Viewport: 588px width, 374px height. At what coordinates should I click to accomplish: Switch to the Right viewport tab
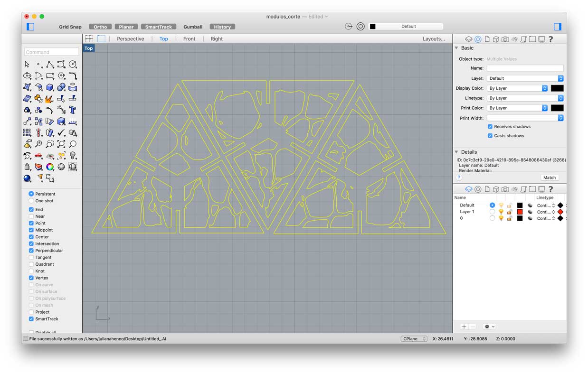(217, 39)
